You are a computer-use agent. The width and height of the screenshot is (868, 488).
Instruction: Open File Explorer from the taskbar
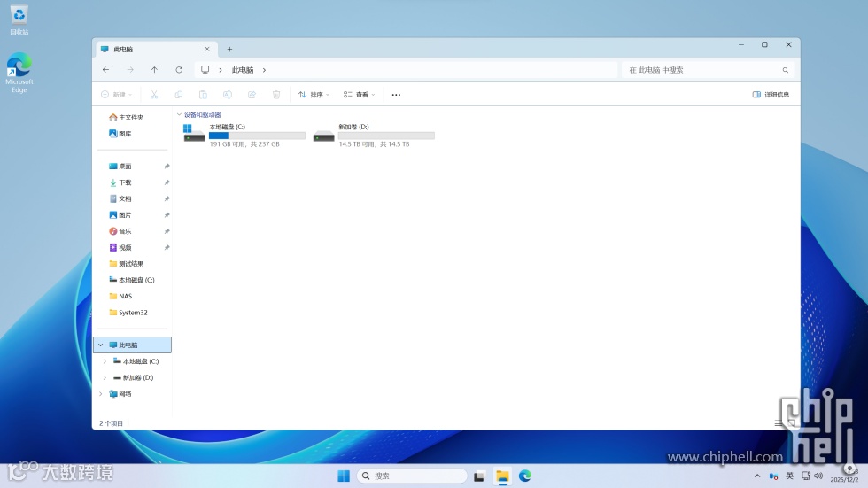[502, 476]
